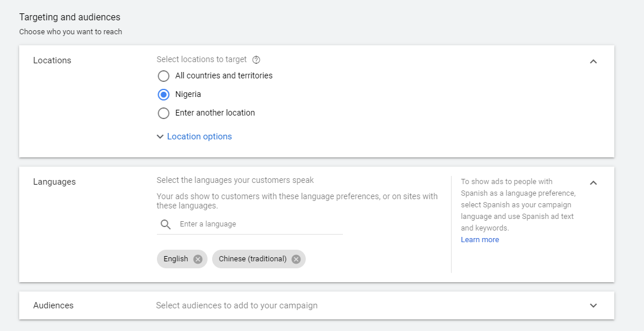Image resolution: width=644 pixels, height=331 pixels.
Task: Select the Nigeria radio button
Action: [x=163, y=95]
